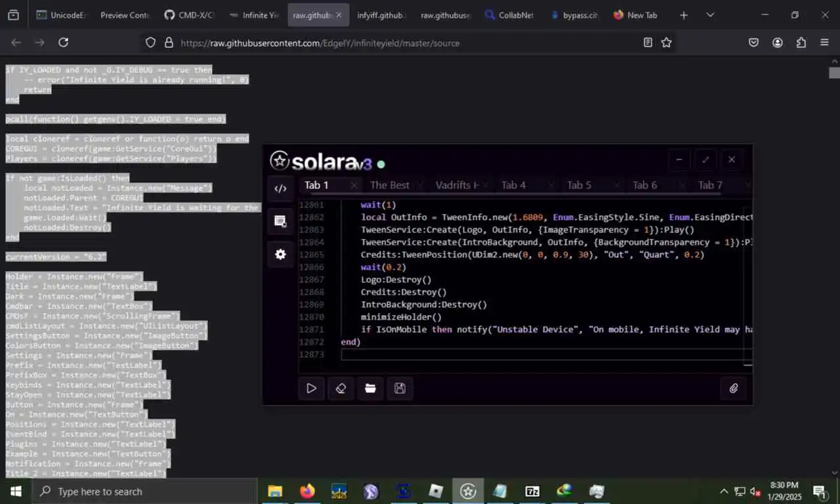Toggle reader view icon in address bar
This screenshot has width=840, height=504.
(648, 43)
